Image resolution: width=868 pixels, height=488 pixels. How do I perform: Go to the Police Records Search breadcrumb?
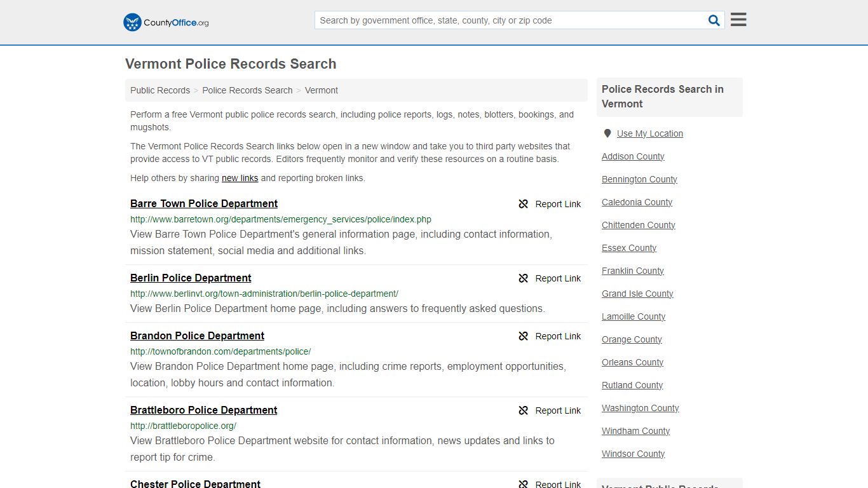click(247, 90)
